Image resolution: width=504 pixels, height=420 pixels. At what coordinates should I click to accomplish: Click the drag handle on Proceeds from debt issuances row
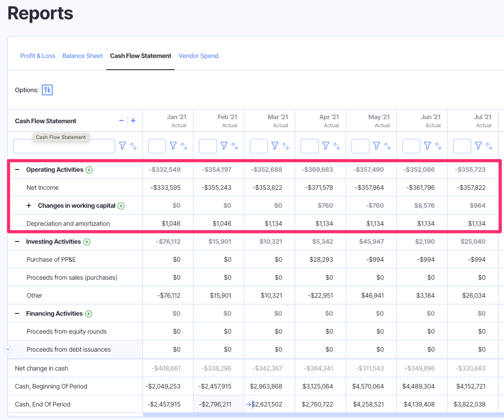pyautogui.click(x=7, y=349)
